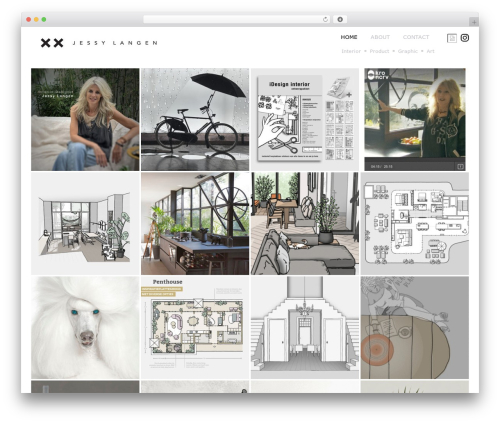Click the browser extension icon by address bar
The height and width of the screenshot is (423, 500).
click(x=340, y=20)
